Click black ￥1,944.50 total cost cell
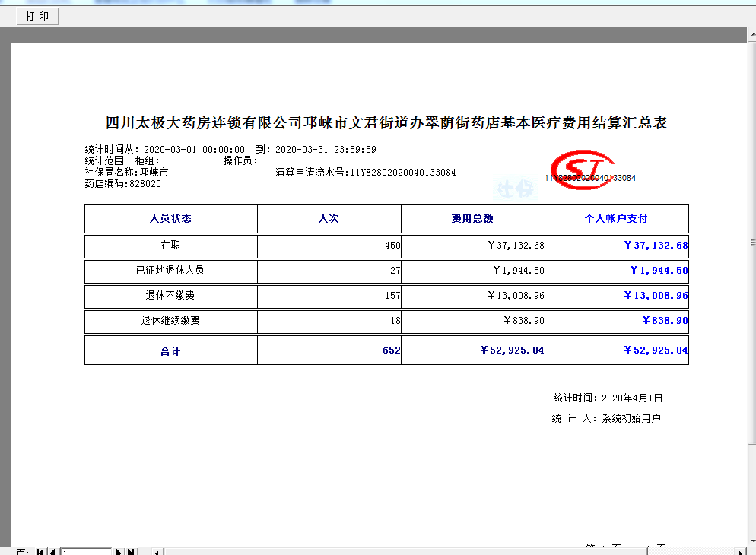This screenshot has height=555, width=756. click(472, 270)
